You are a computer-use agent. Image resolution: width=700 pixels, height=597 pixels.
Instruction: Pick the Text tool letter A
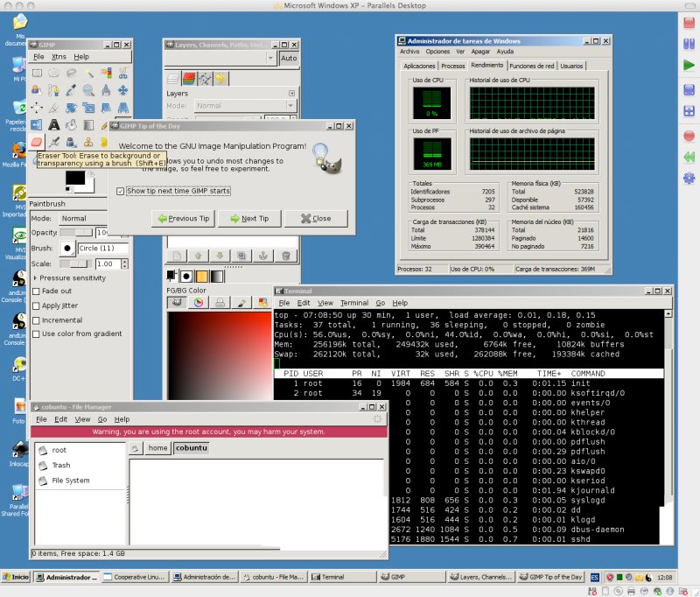click(x=54, y=125)
